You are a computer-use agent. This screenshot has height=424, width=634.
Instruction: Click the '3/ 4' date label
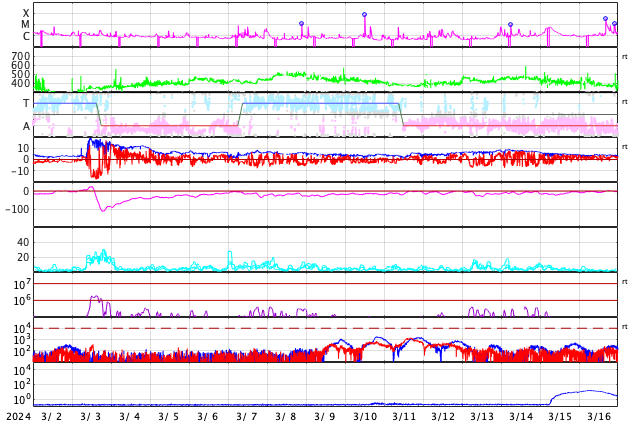(129, 417)
